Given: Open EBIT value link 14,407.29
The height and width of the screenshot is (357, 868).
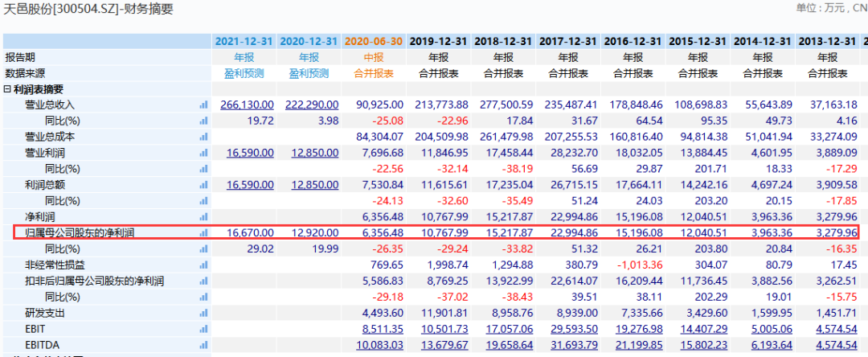Looking at the screenshot, I should [x=704, y=330].
